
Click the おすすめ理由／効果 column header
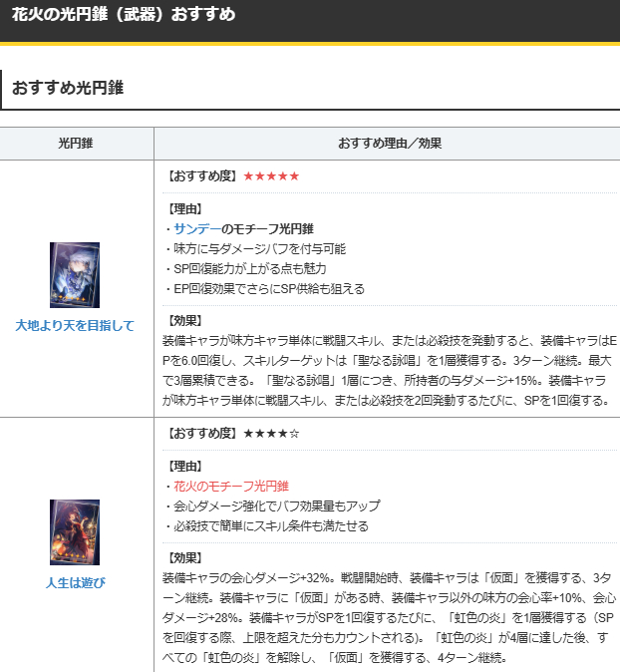point(390,143)
